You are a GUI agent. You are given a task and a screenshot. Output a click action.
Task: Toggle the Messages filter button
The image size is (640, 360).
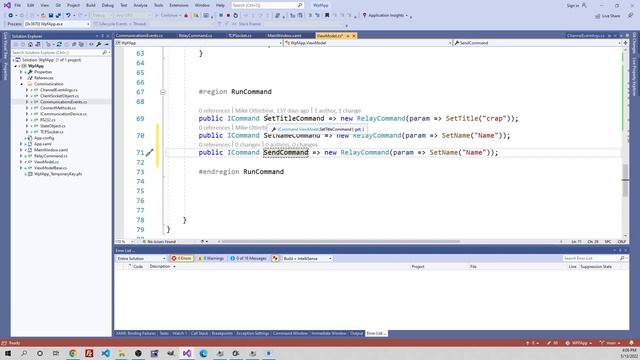(x=249, y=258)
